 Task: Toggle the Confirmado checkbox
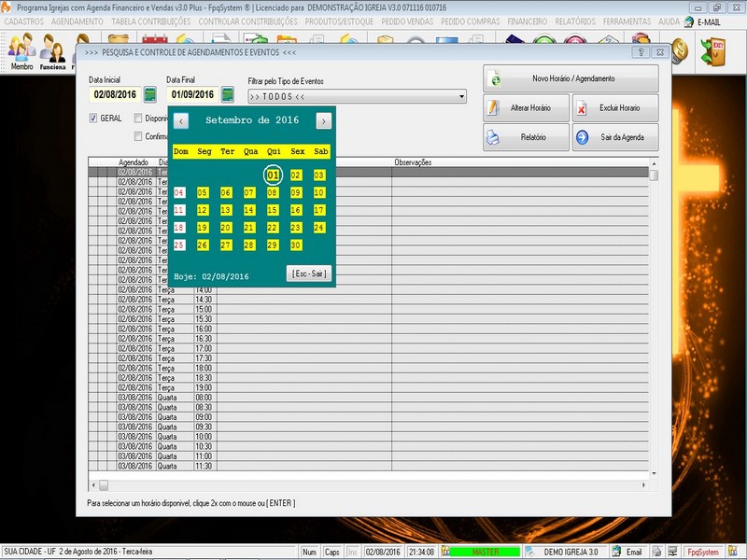(137, 136)
